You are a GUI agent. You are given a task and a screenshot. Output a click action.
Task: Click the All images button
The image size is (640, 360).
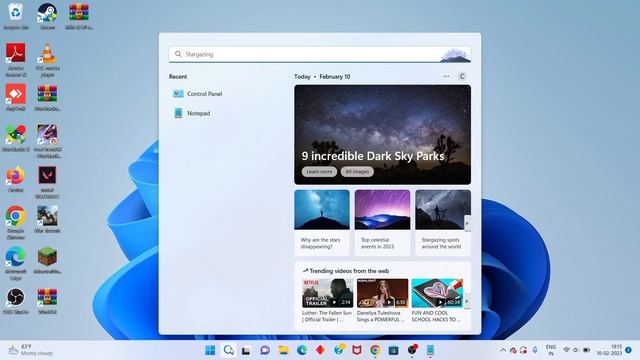coord(357,172)
